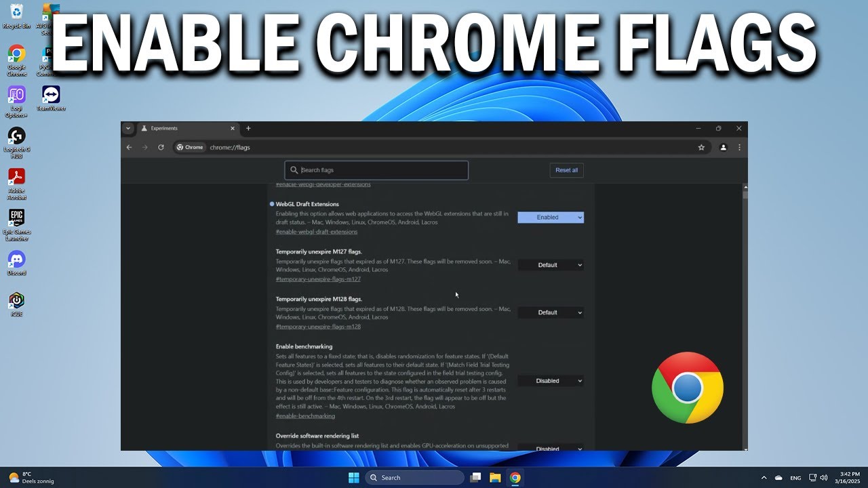
Task: Open Enable benchmarking Disabled dropdown
Action: pos(551,381)
